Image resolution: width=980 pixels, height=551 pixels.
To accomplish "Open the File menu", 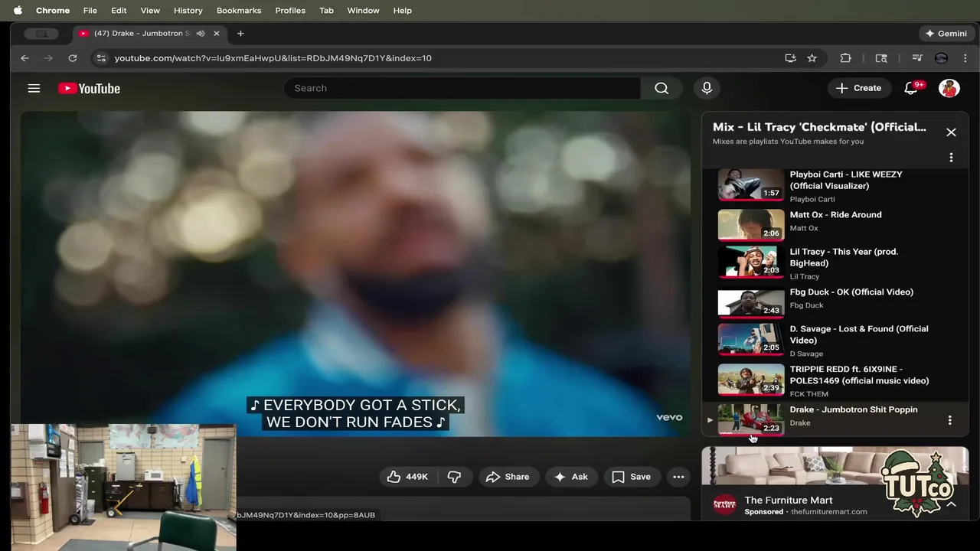I will pyautogui.click(x=90, y=11).
